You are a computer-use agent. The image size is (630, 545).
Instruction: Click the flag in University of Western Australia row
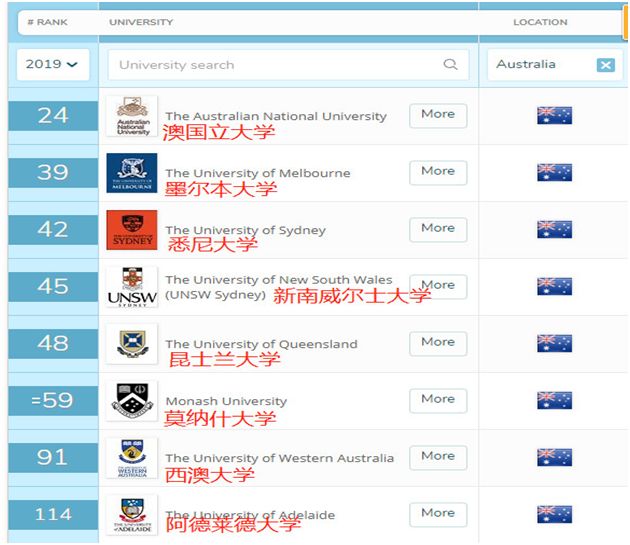click(x=554, y=458)
